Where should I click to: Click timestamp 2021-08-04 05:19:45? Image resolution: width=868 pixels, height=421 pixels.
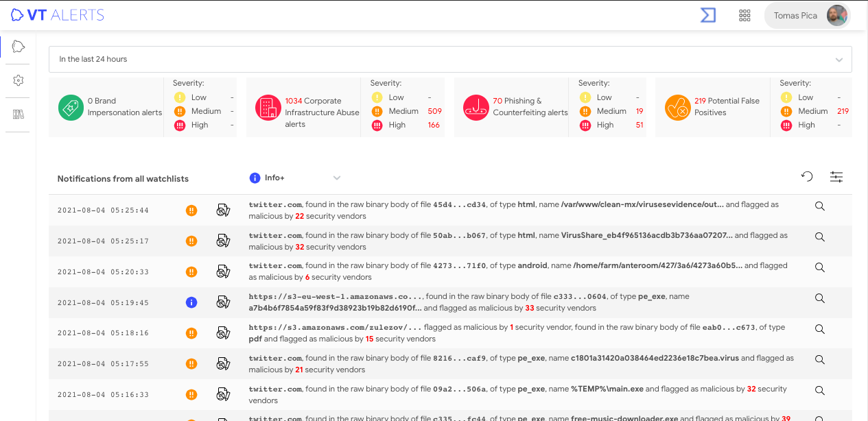pos(103,302)
